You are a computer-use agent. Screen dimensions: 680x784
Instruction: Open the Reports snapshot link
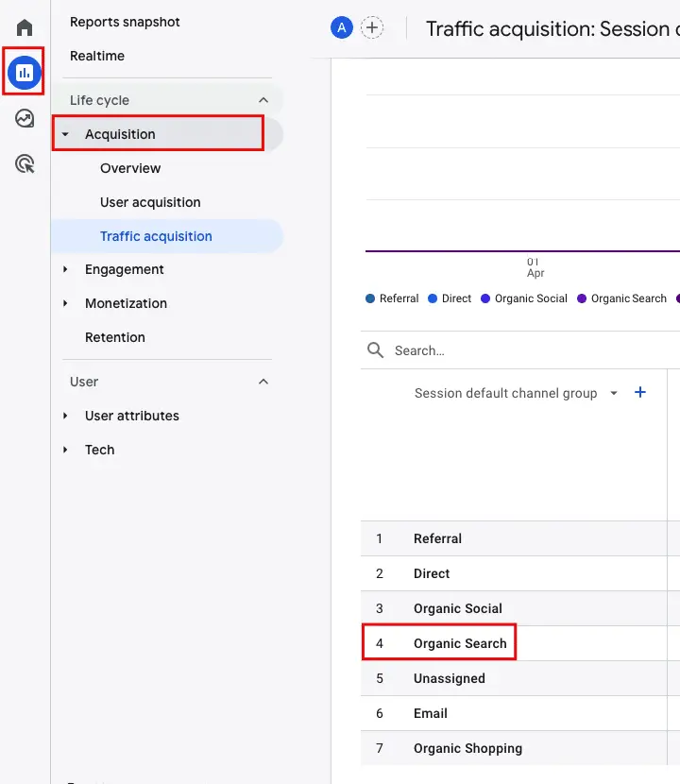click(x=124, y=21)
